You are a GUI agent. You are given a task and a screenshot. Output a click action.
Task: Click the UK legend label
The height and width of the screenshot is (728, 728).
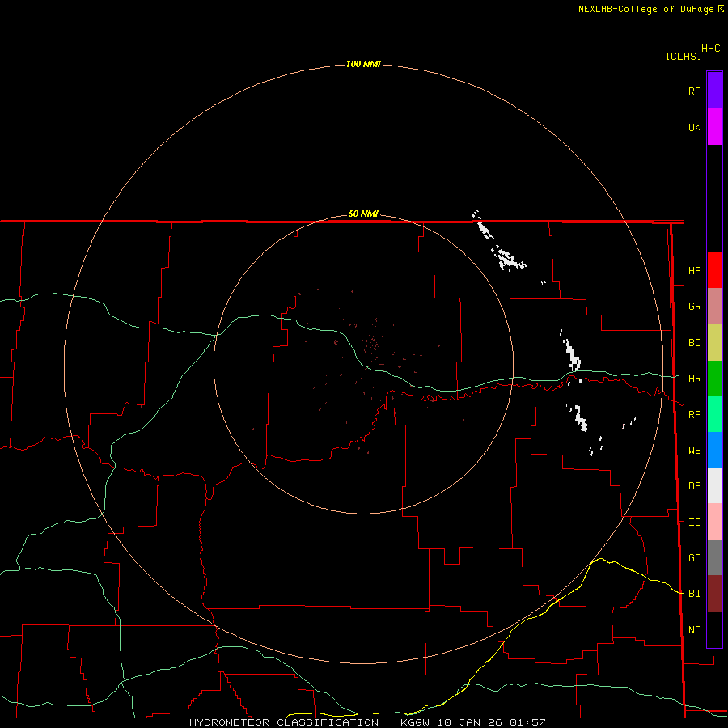[694, 127]
